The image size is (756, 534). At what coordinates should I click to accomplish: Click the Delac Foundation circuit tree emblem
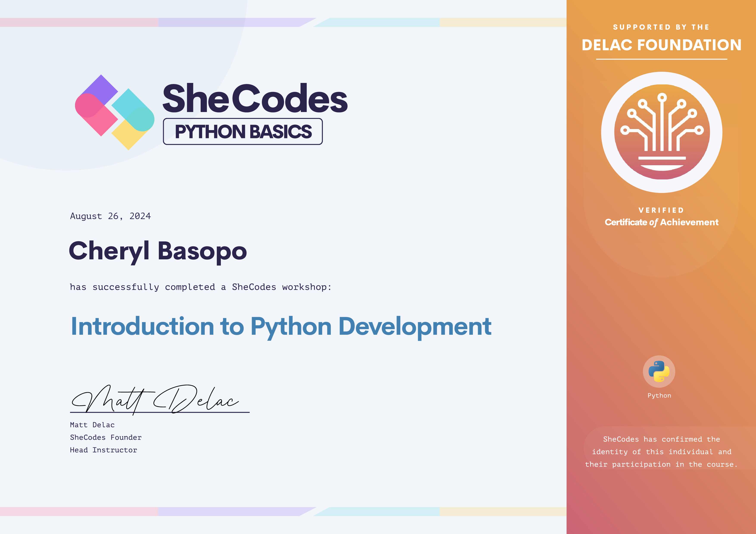click(662, 132)
